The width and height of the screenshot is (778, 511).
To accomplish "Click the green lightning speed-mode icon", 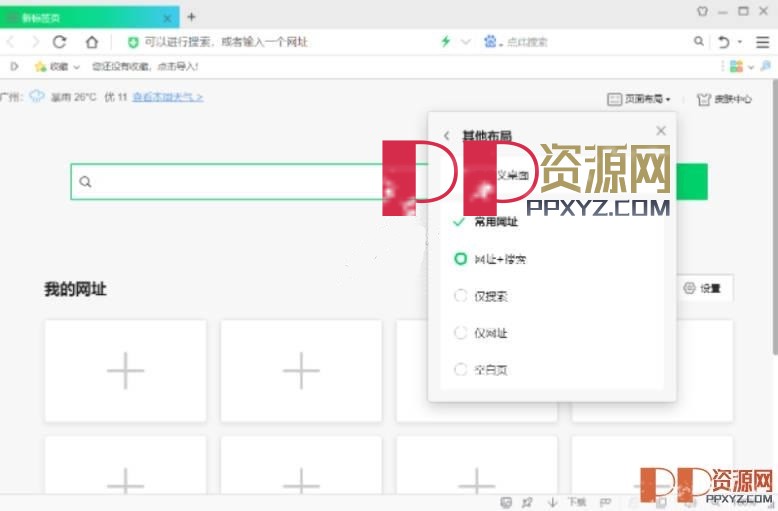I will pyautogui.click(x=446, y=42).
